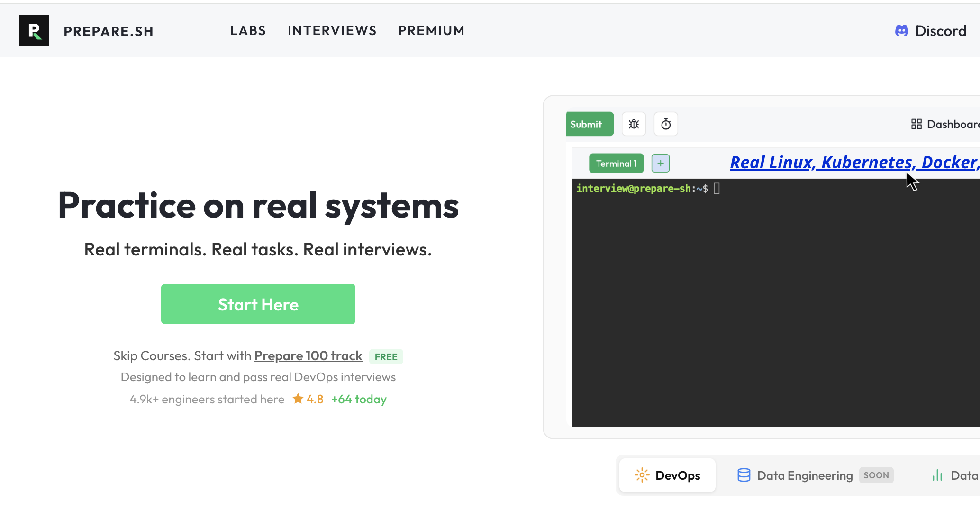The width and height of the screenshot is (980, 510).
Task: Click the orange rating star icon
Action: tap(298, 399)
